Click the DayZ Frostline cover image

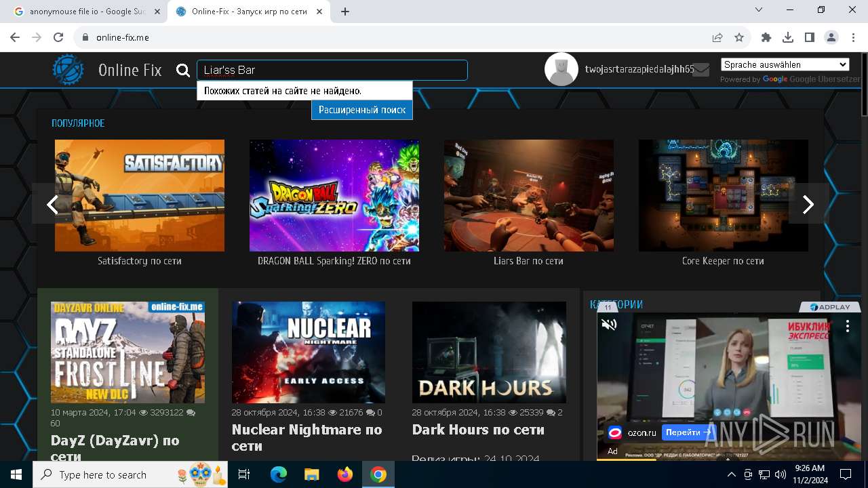(x=127, y=352)
